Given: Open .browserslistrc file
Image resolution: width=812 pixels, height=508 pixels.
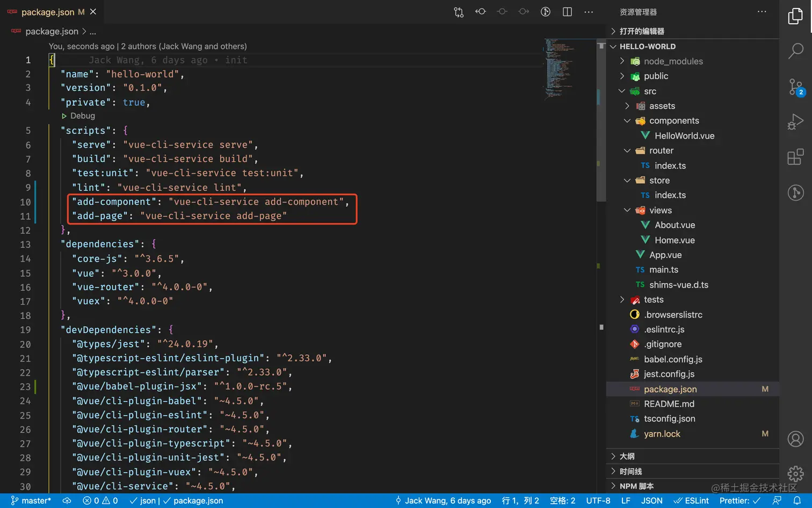Looking at the screenshot, I should point(693,314).
